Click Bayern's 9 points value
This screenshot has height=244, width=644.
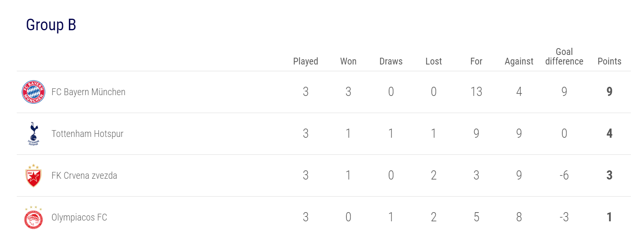[609, 92]
